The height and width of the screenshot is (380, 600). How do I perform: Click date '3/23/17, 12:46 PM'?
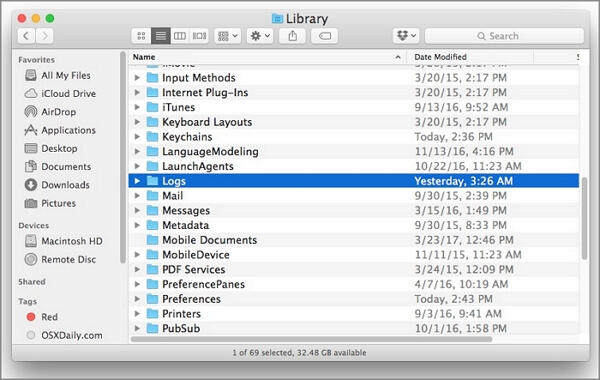pos(464,240)
